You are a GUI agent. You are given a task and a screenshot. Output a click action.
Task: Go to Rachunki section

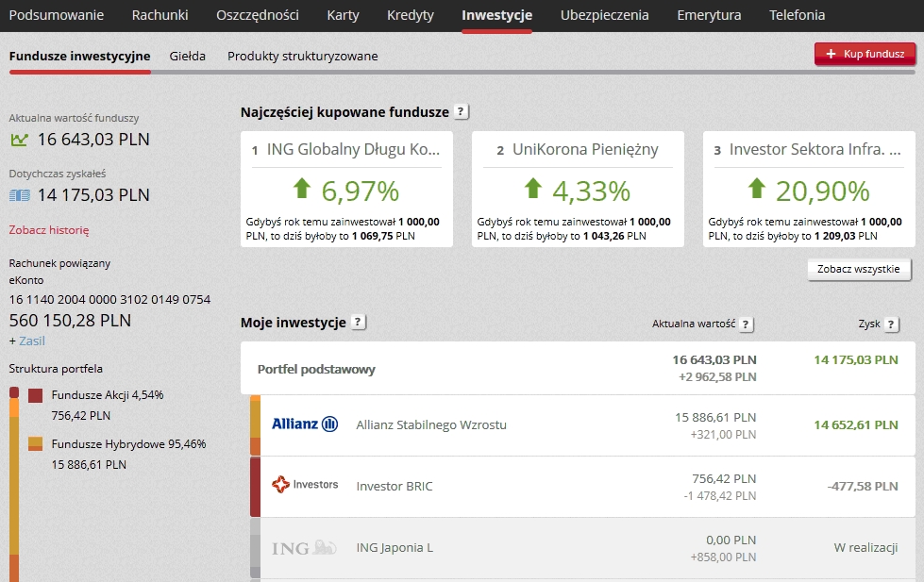160,15
